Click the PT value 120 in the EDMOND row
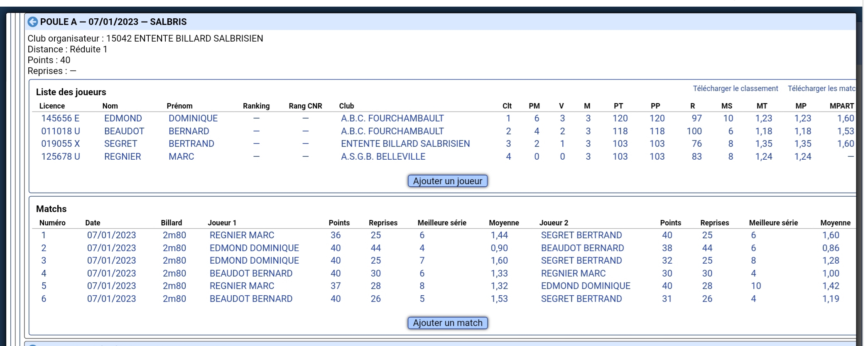868x346 pixels. point(620,119)
